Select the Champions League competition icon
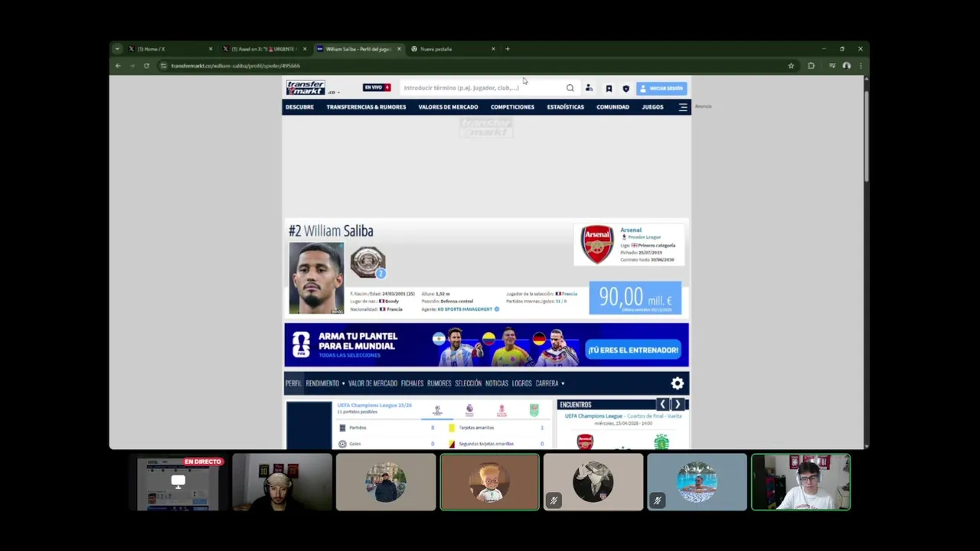980x551 pixels. 437,410
